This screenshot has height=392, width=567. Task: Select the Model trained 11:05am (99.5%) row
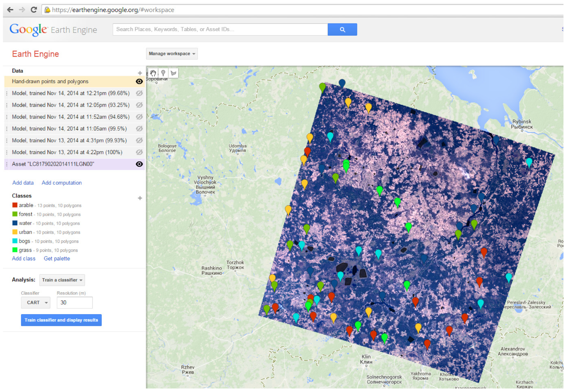(x=69, y=129)
